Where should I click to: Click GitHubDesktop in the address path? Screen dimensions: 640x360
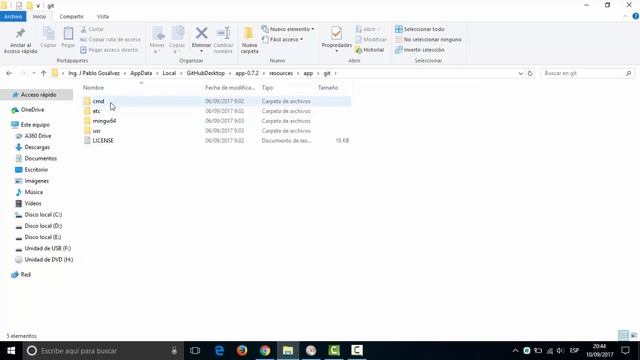206,73
